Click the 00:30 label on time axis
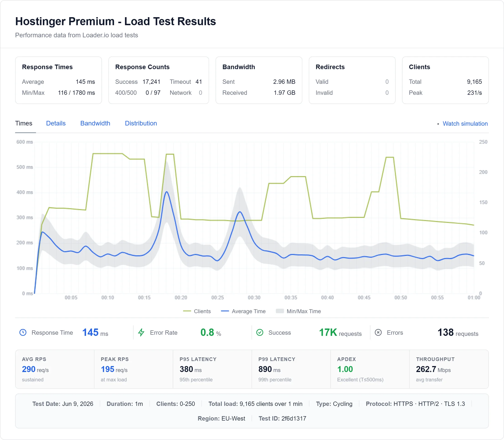504x440 pixels. click(254, 298)
